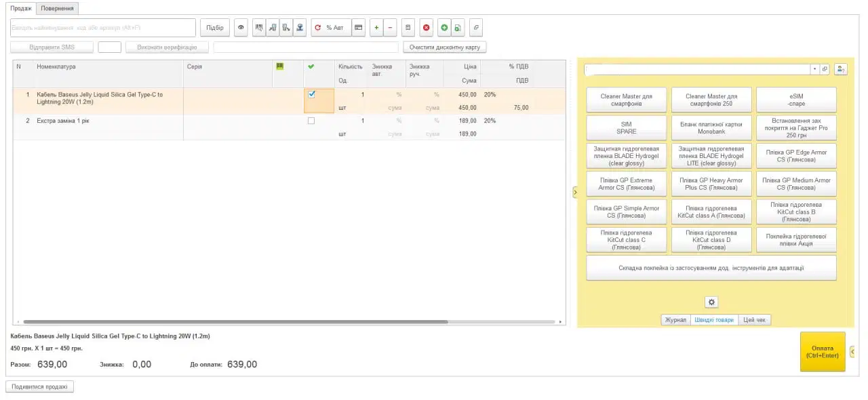Screen dimensions: 868x400
Task: Click the green plus icon to increase quantity
Action: pyautogui.click(x=376, y=28)
